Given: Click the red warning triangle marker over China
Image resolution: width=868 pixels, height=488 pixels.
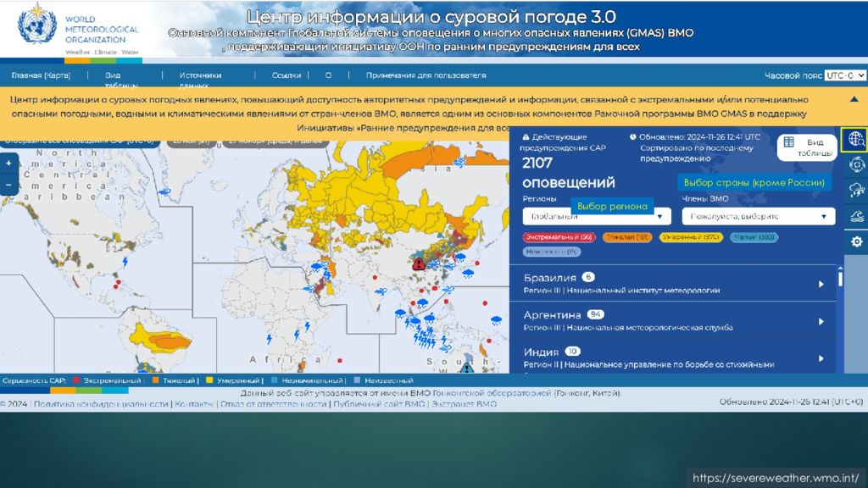Looking at the screenshot, I should point(419,264).
